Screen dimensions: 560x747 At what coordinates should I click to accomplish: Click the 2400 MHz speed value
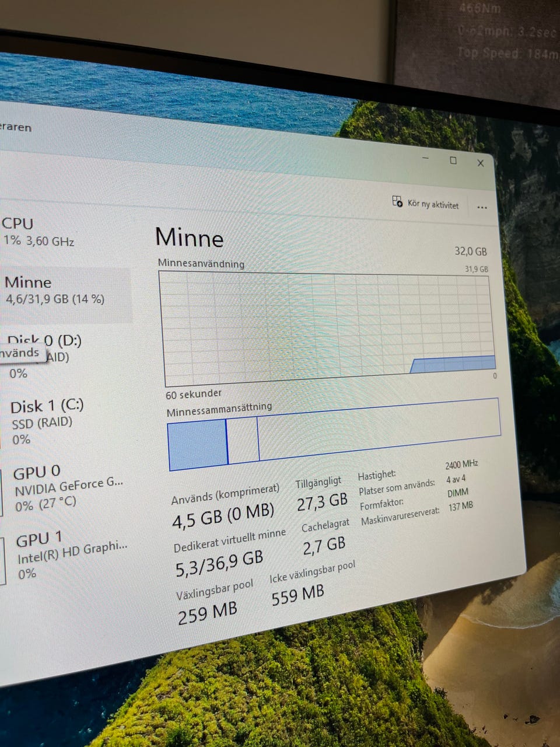click(x=461, y=465)
